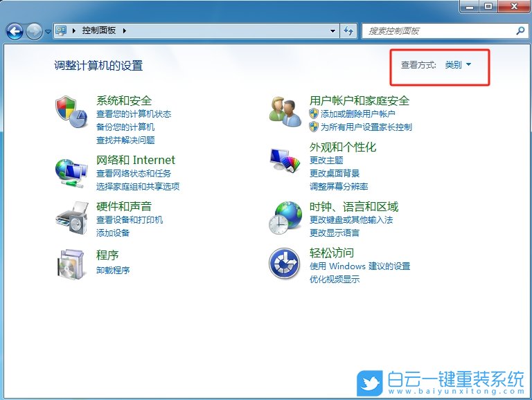This screenshot has height=400, width=532.
Task: Click the Forward arrow button
Action: point(34,32)
